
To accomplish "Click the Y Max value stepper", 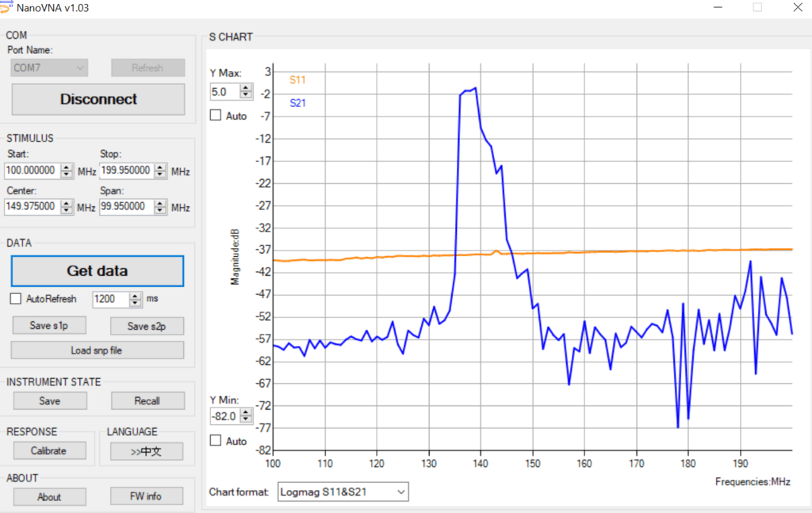I will coord(246,92).
